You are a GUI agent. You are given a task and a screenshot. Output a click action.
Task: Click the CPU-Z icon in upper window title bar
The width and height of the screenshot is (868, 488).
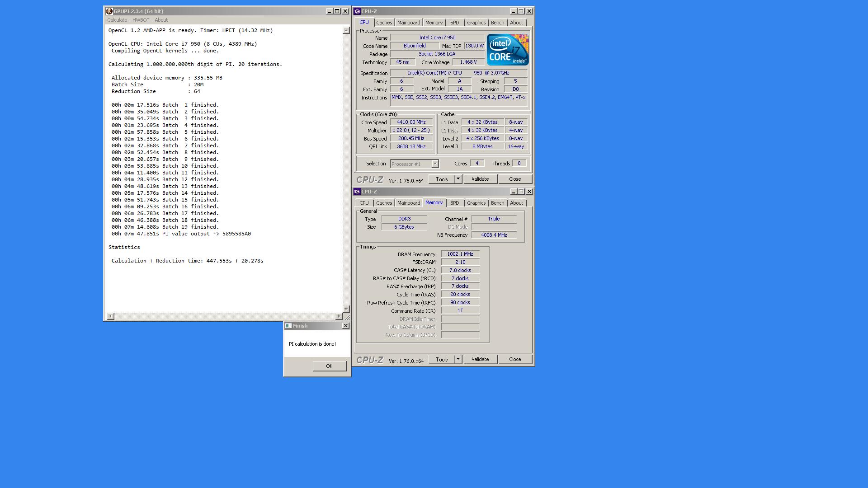point(357,11)
